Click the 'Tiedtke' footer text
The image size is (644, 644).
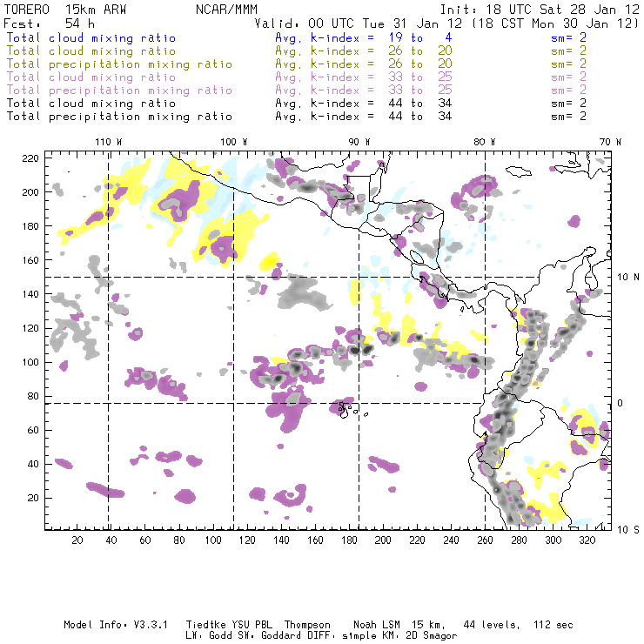(205, 625)
